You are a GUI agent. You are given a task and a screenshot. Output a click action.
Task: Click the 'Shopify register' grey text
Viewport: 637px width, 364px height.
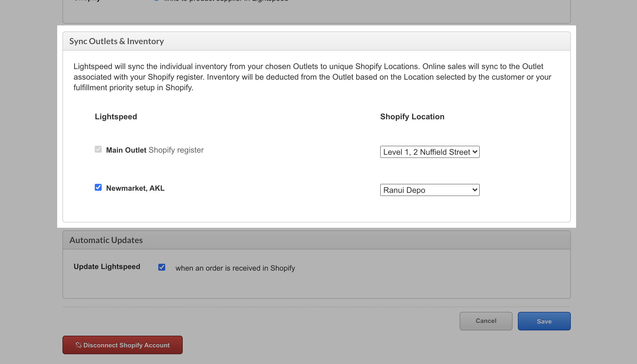[x=176, y=150]
